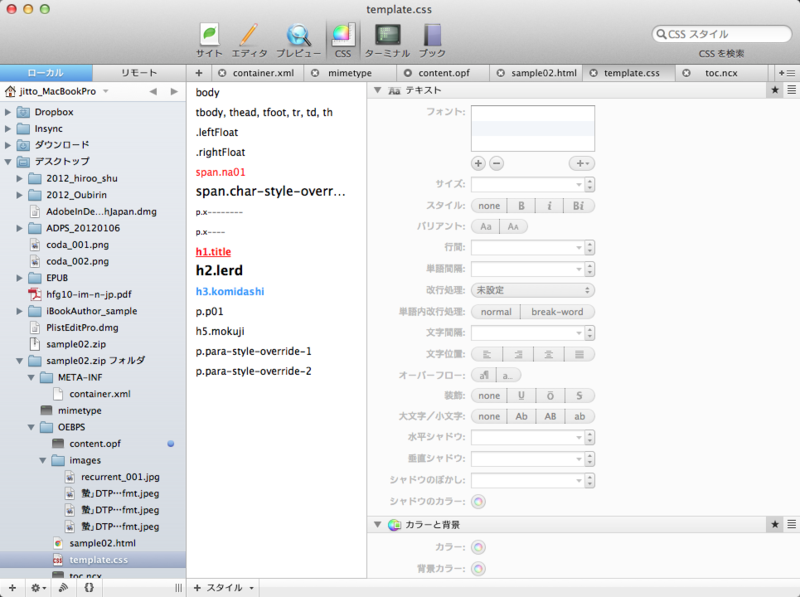Screen dimensions: 800x597
Task: Choose normal for word wrapping
Action: tap(496, 312)
